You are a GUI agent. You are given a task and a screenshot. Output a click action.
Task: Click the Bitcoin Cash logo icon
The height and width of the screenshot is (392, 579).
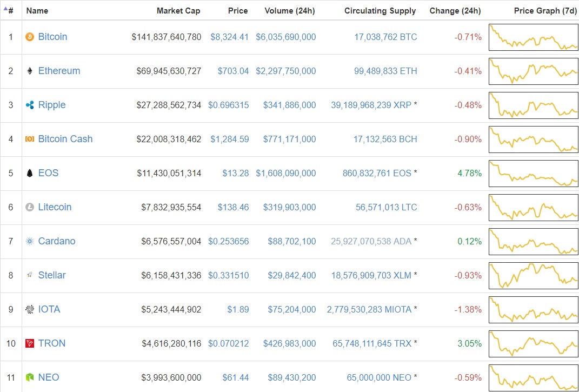30,139
